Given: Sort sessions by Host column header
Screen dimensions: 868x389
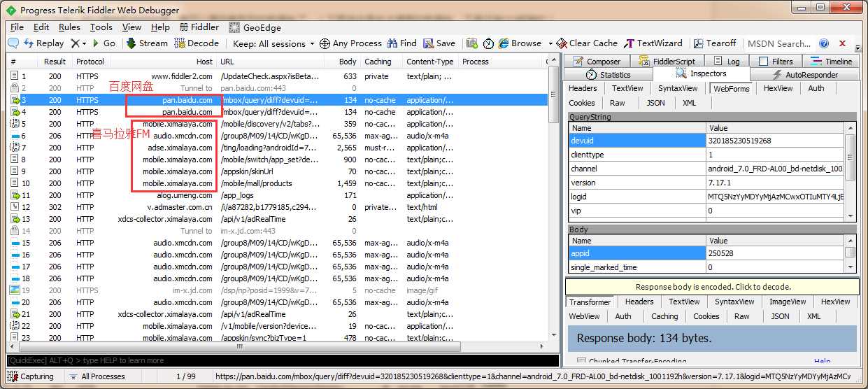Looking at the screenshot, I should pos(164,62).
